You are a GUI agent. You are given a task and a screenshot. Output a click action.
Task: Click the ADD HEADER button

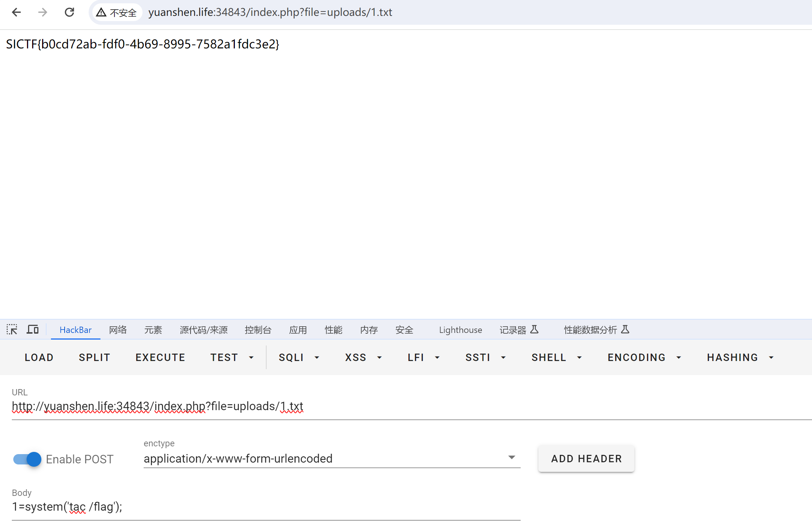(x=586, y=459)
